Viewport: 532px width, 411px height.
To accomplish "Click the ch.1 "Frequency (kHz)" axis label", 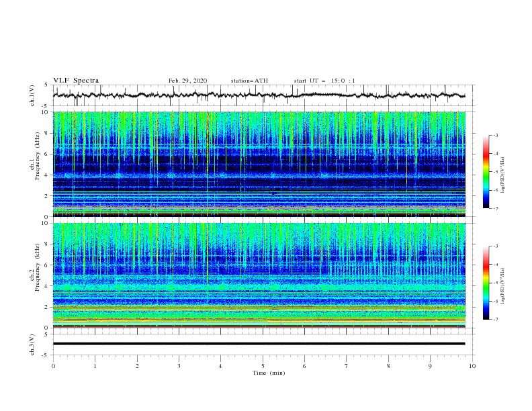I will click(x=38, y=156).
